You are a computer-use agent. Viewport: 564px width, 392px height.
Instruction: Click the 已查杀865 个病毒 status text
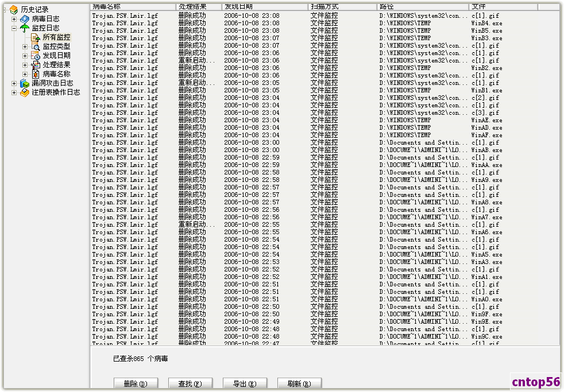[141, 359]
